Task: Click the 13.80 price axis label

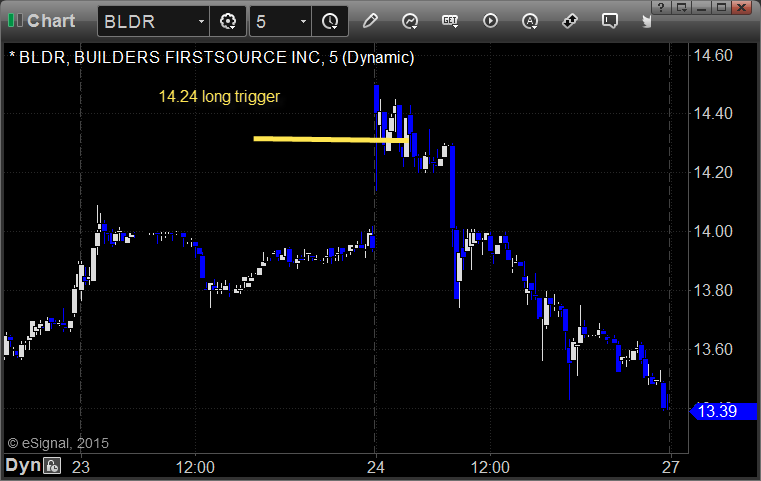Action: click(x=713, y=290)
